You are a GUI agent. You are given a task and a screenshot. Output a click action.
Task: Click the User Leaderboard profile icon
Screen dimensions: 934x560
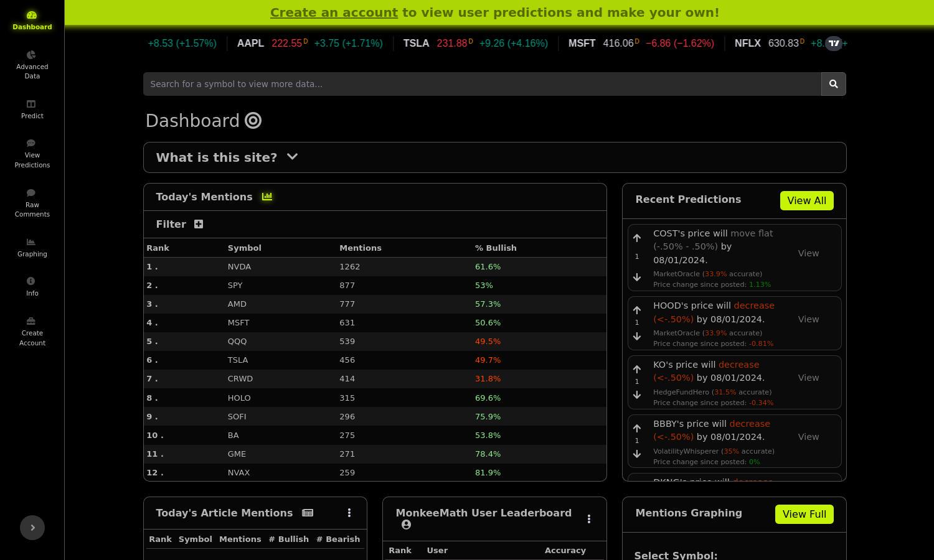pyautogui.click(x=406, y=525)
